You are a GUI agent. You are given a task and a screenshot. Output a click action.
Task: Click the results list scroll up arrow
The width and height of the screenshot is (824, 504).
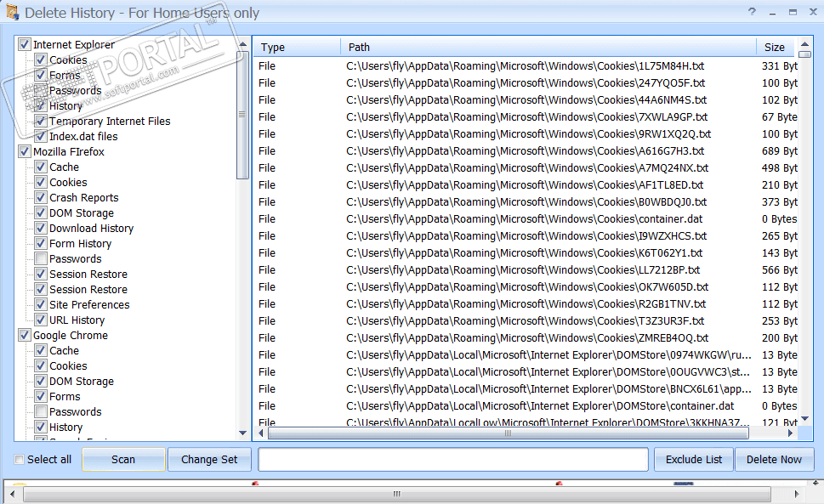click(x=804, y=44)
